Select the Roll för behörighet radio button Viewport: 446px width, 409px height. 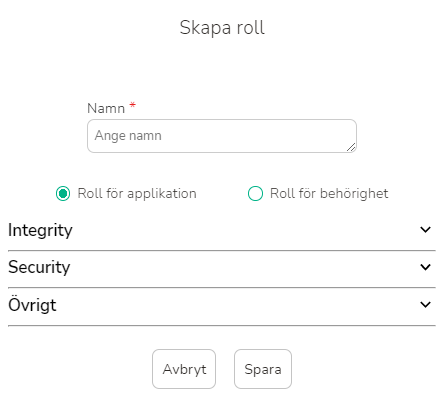(255, 194)
